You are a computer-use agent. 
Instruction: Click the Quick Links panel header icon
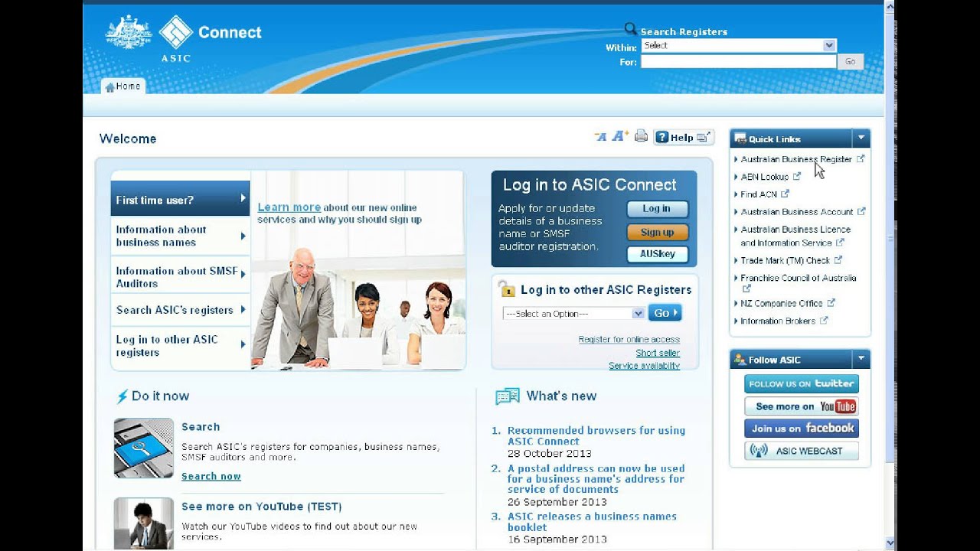[x=740, y=139]
